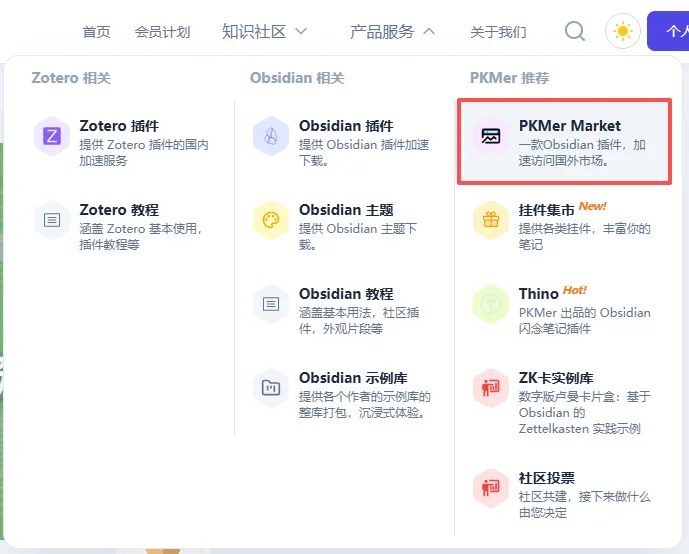Click description PKMer 出品的 Obsidian 闪念笔记插件

(585, 321)
